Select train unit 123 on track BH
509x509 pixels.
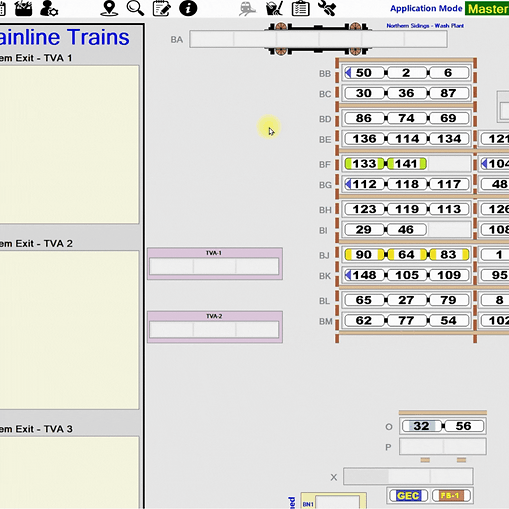click(364, 209)
